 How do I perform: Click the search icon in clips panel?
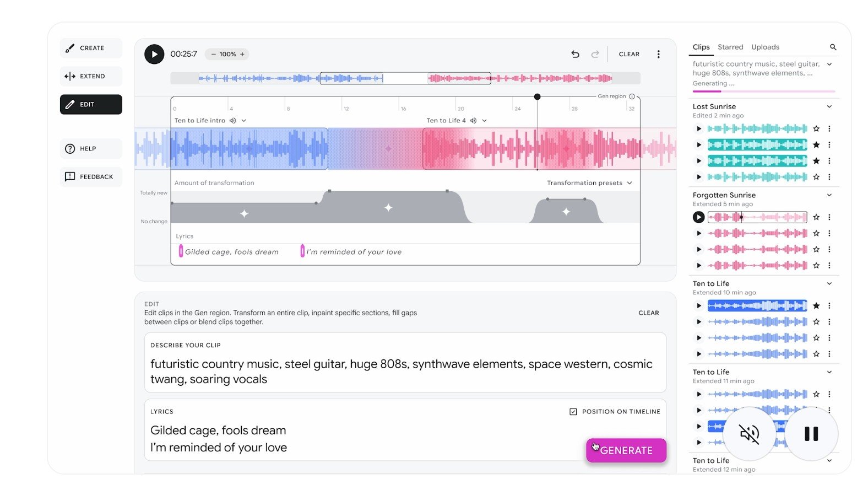point(833,47)
